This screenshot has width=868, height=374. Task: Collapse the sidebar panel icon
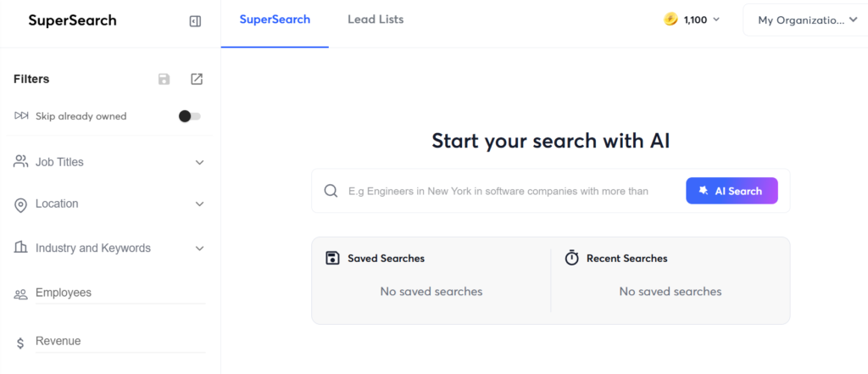pyautogui.click(x=195, y=21)
